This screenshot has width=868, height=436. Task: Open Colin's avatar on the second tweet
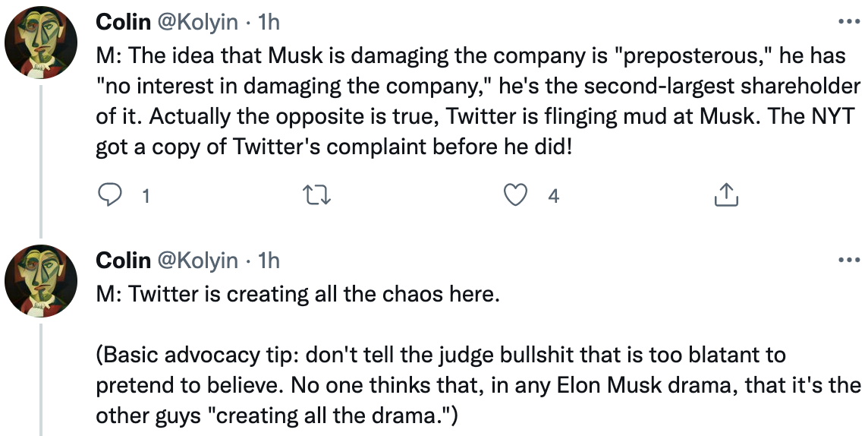[41, 281]
